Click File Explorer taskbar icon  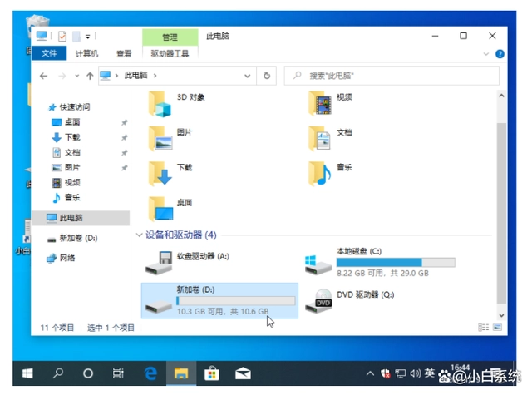pos(181,373)
